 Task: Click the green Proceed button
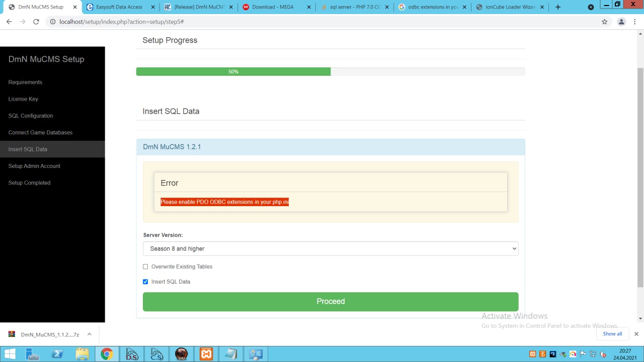pyautogui.click(x=331, y=301)
